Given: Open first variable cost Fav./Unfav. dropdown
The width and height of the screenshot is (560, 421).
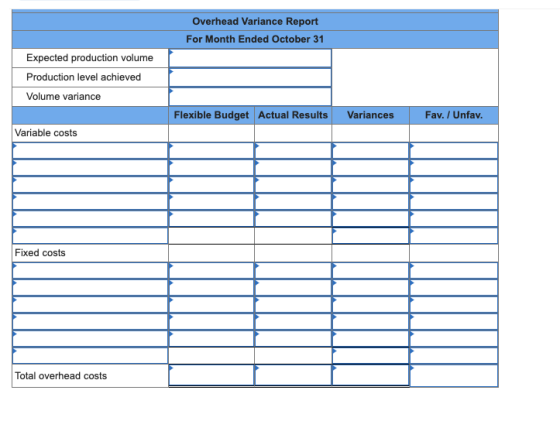Looking at the screenshot, I should click(x=454, y=150).
